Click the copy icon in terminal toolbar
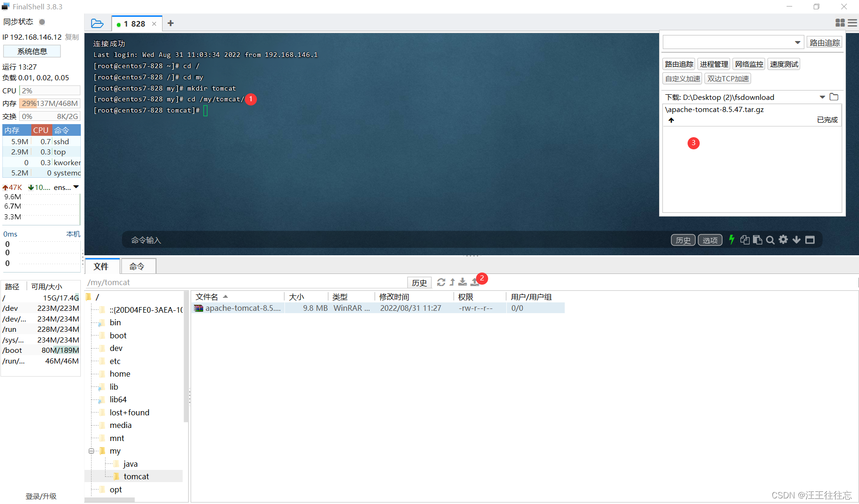Screen dimensions: 859x504 pyautogui.click(x=745, y=239)
